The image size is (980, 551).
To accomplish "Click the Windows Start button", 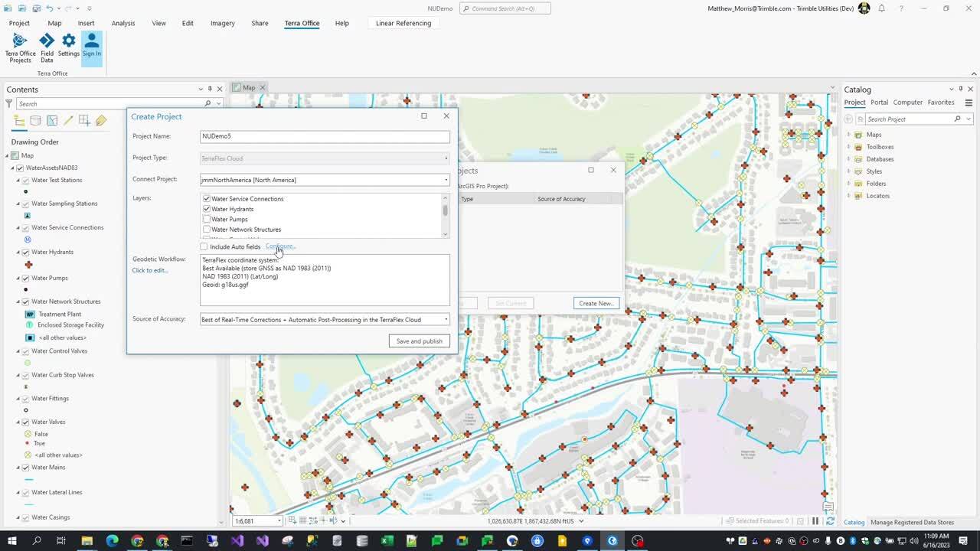I will tap(12, 541).
